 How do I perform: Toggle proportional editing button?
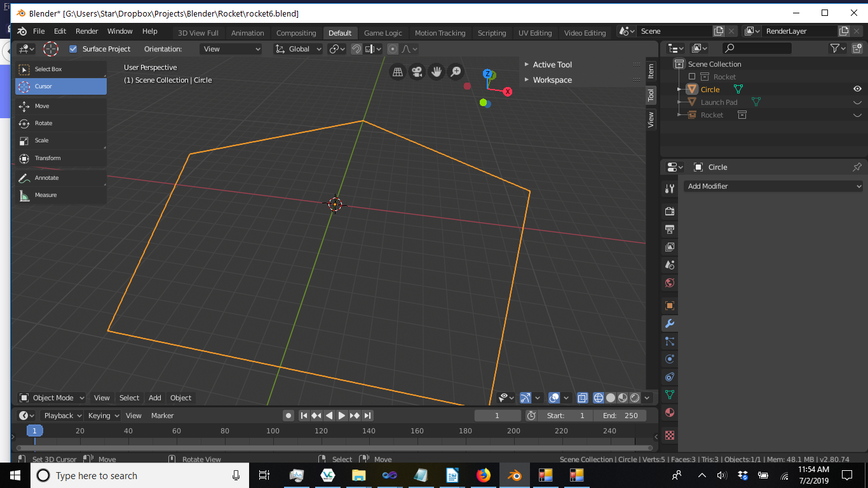(393, 49)
